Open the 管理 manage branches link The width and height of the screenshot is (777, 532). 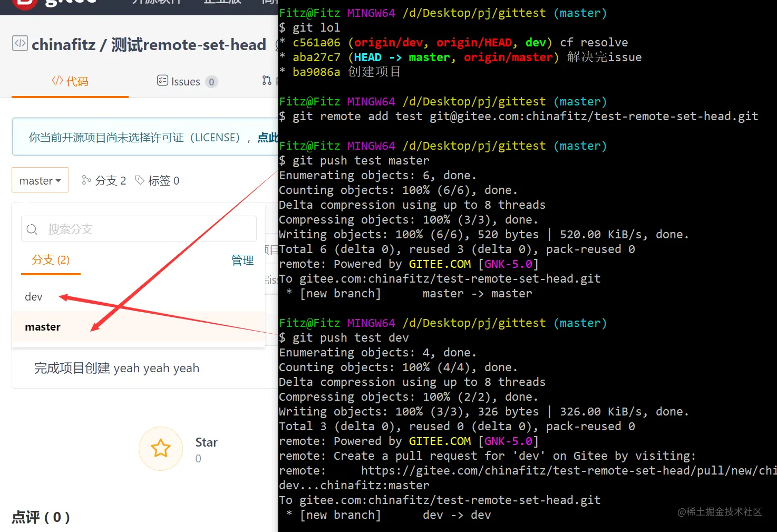[x=242, y=260]
